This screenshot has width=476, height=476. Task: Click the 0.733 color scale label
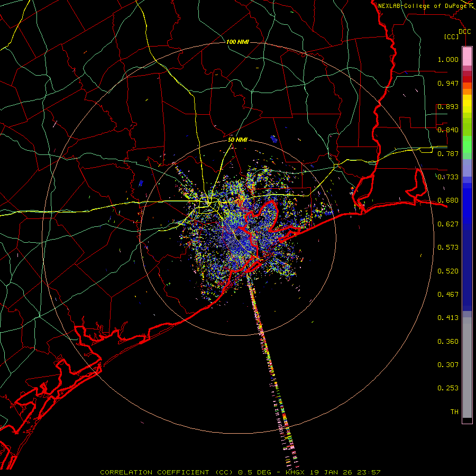coord(448,177)
